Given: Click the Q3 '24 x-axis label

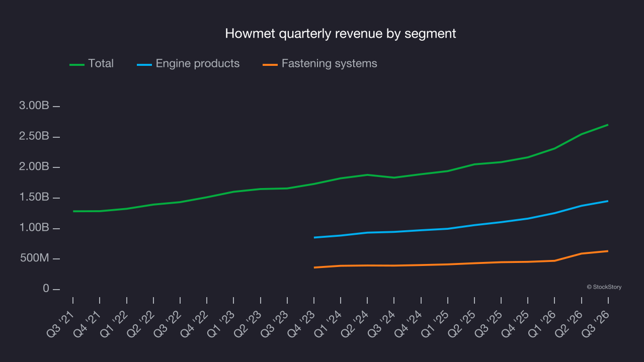Looking at the screenshot, I should point(381,325).
